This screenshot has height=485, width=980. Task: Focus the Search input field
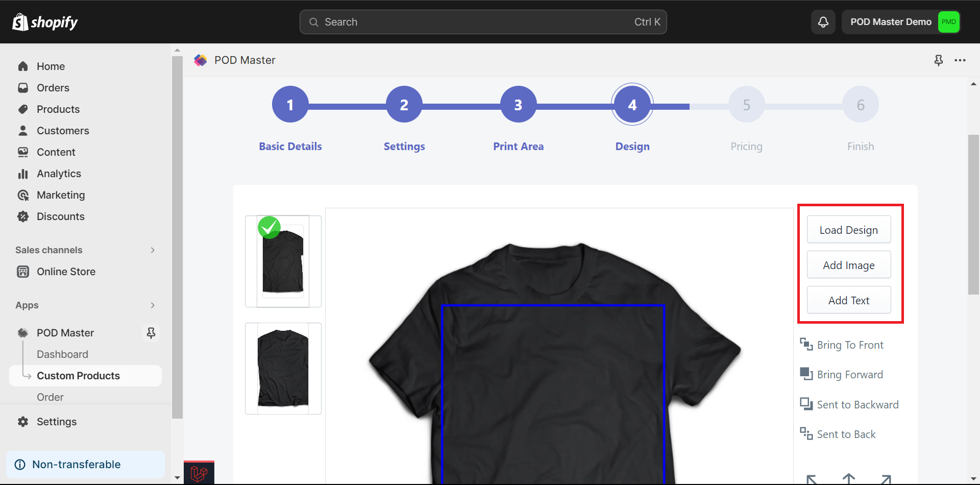tap(483, 22)
